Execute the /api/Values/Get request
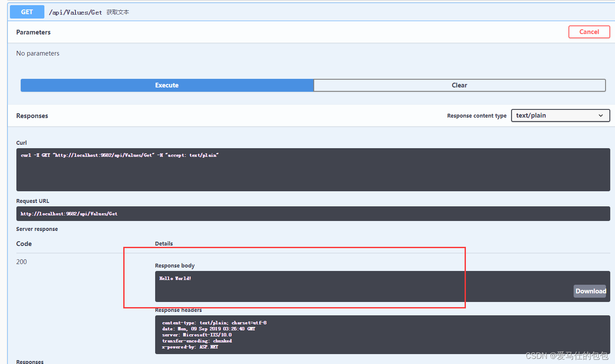615x364 pixels. [167, 85]
